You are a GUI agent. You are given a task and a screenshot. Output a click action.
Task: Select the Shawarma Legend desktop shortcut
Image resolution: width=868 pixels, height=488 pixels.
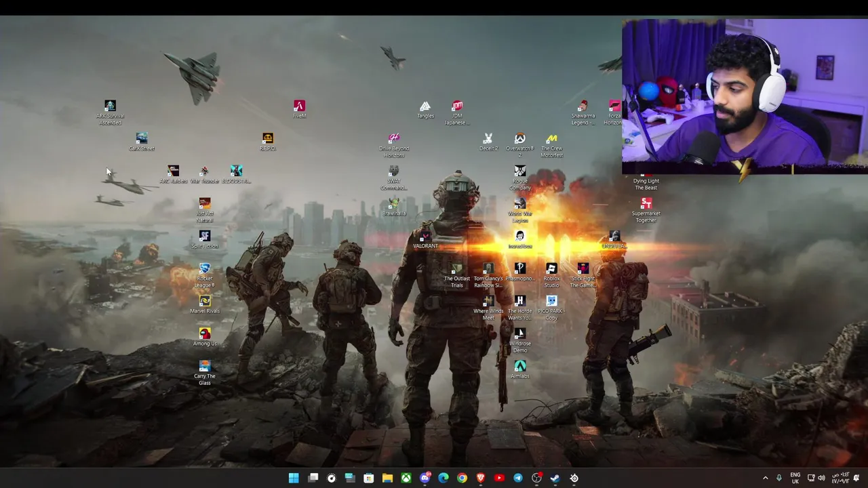tap(583, 113)
